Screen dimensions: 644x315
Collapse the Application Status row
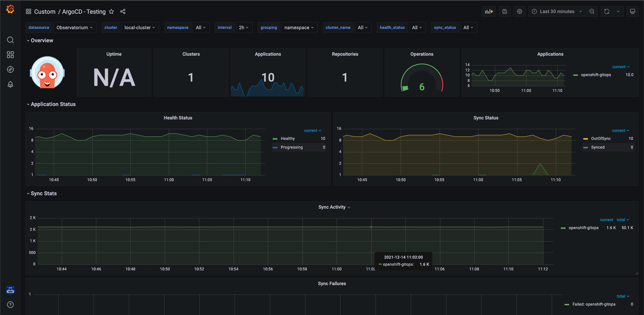[51, 104]
